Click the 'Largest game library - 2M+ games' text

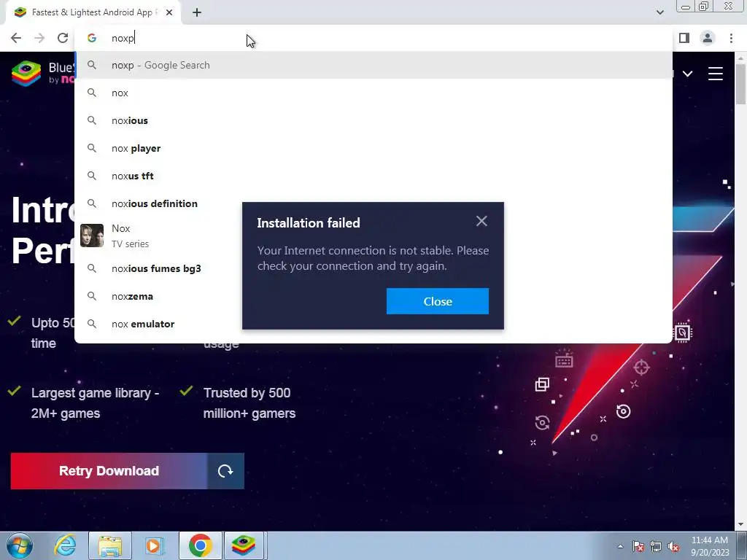(x=96, y=402)
